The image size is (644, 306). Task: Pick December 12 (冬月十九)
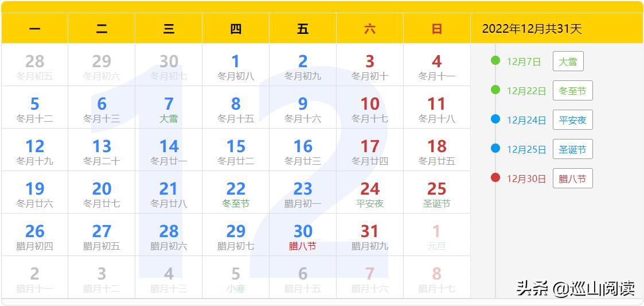[x=34, y=150]
